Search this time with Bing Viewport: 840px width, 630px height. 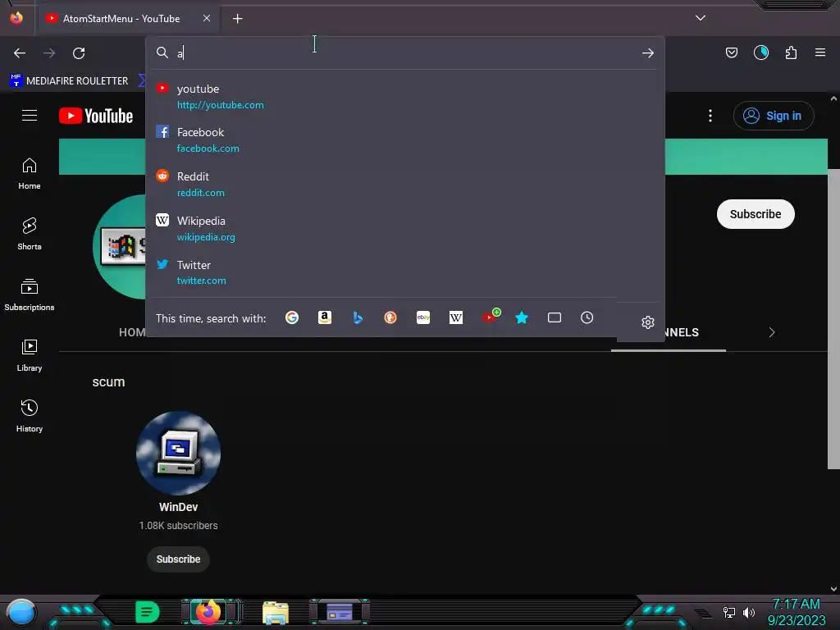(358, 317)
